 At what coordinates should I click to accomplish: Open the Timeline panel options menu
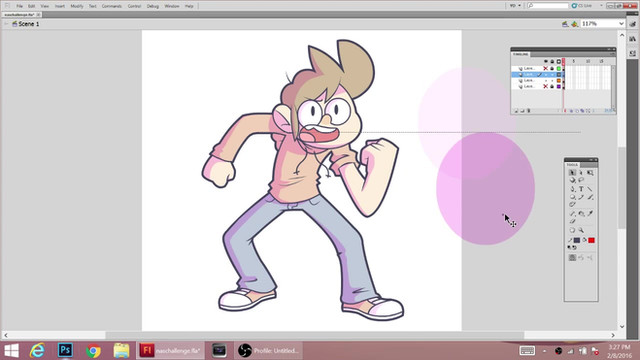(612, 54)
